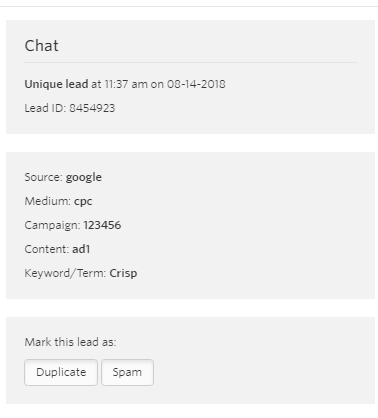Select the Crisp keyword value

pyautogui.click(x=123, y=274)
